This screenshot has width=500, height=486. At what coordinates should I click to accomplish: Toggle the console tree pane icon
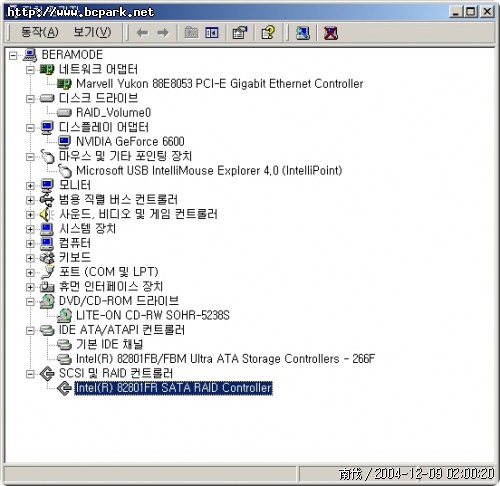click(x=212, y=33)
